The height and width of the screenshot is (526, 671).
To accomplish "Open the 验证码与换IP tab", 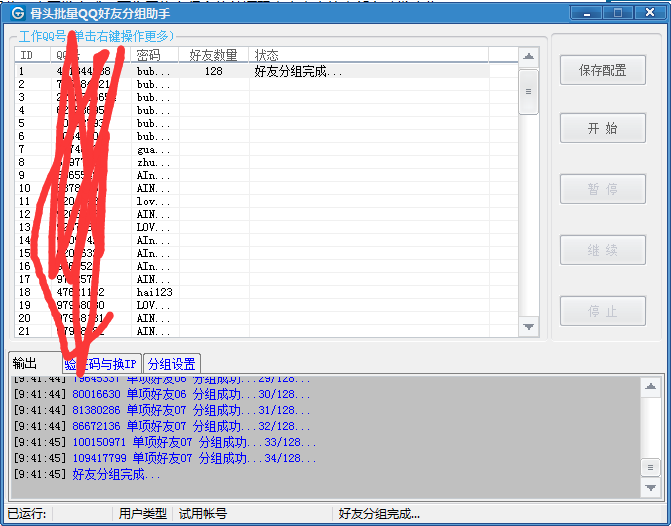I will click(x=100, y=363).
